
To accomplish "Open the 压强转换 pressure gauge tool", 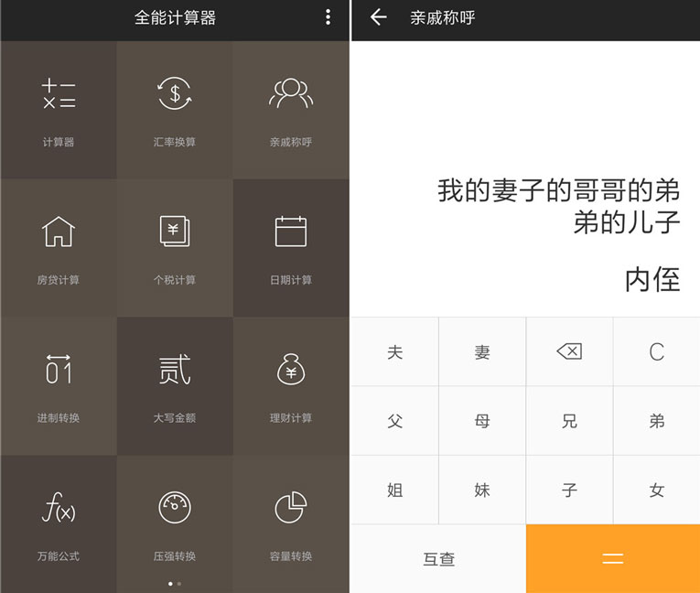I will (x=175, y=523).
